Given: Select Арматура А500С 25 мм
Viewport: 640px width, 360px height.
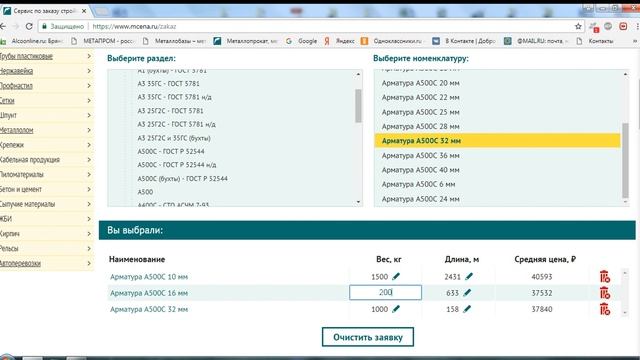Looking at the screenshot, I should click(x=420, y=112).
